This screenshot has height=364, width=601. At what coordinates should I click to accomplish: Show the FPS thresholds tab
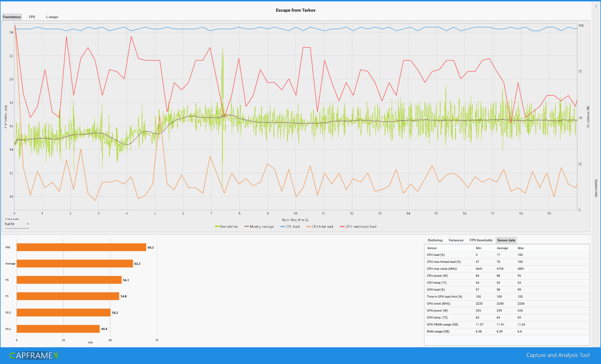click(x=481, y=240)
